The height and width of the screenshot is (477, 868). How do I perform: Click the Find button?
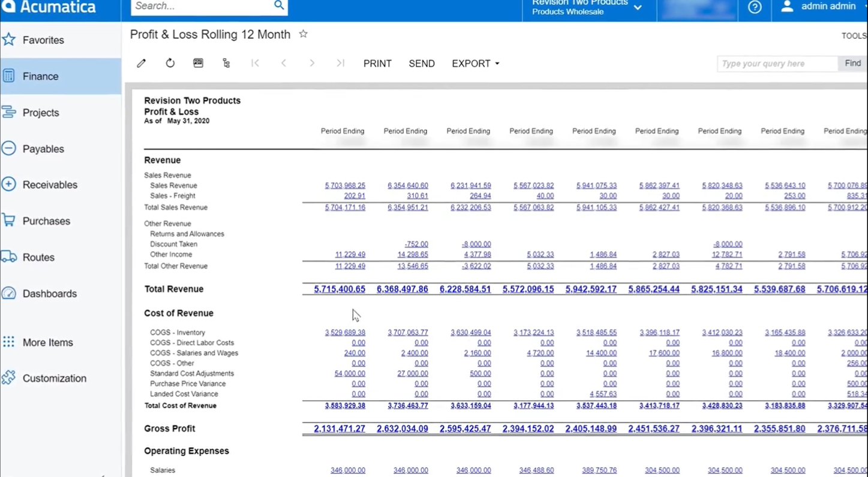tap(852, 63)
